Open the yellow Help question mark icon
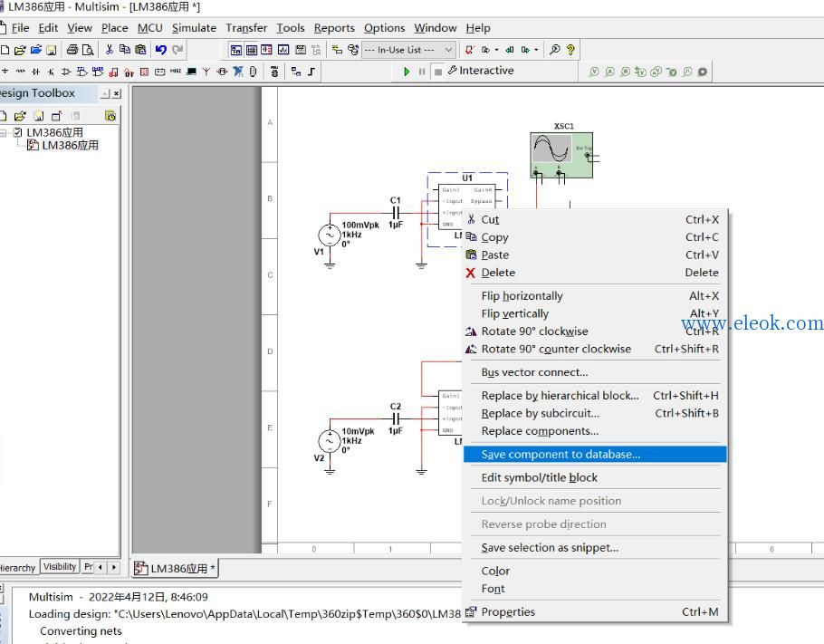Viewport: 824px width, 644px height. tap(570, 50)
